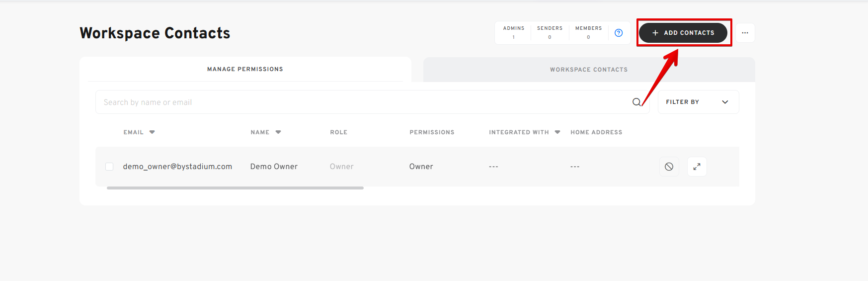The height and width of the screenshot is (281, 868).
Task: Open the Filter By dropdown
Action: [x=698, y=102]
